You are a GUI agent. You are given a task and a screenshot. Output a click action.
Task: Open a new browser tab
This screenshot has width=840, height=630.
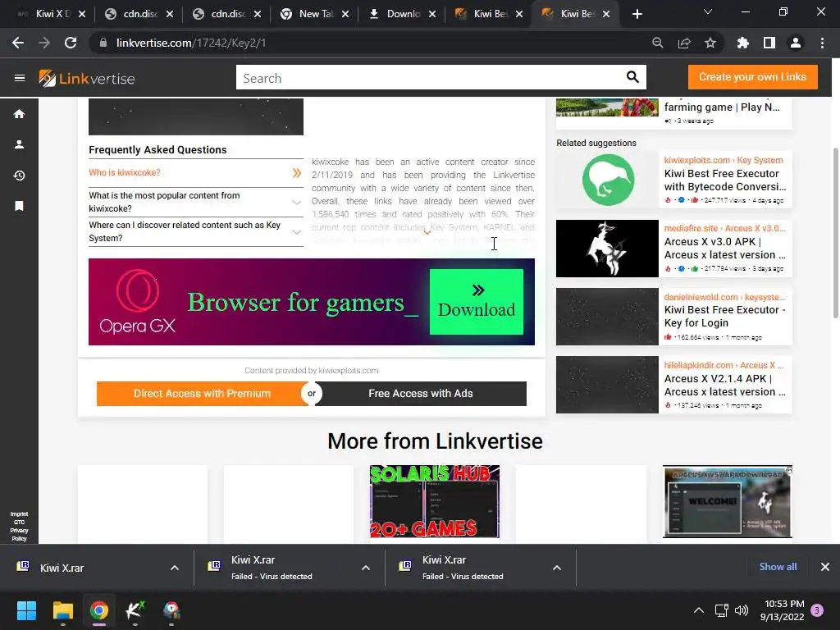[x=637, y=14]
